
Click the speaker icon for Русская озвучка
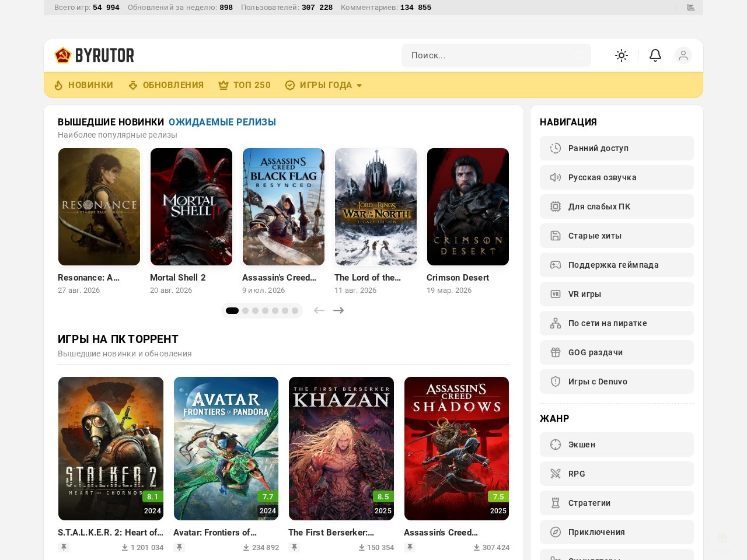pos(556,177)
